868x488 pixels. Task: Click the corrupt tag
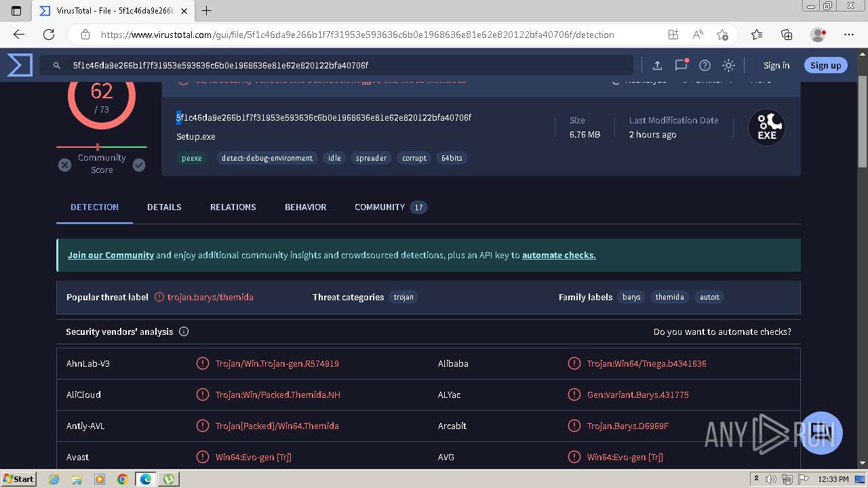click(414, 158)
